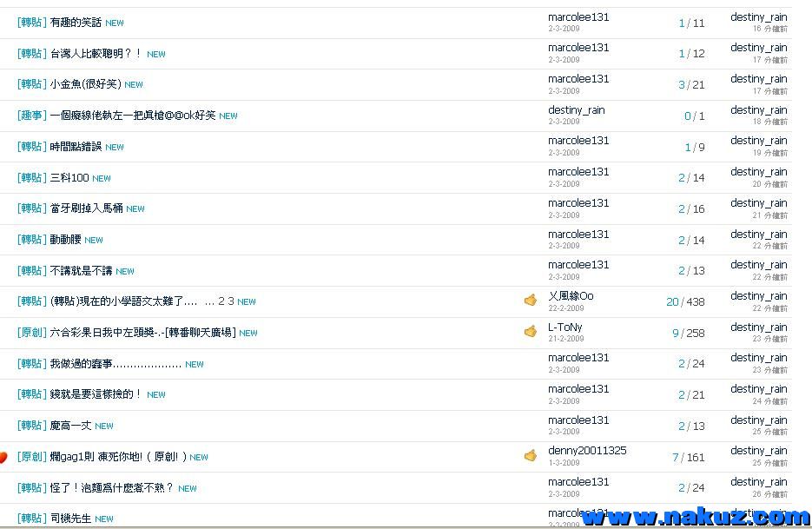Click the reply count 20 / 438

[x=685, y=301]
